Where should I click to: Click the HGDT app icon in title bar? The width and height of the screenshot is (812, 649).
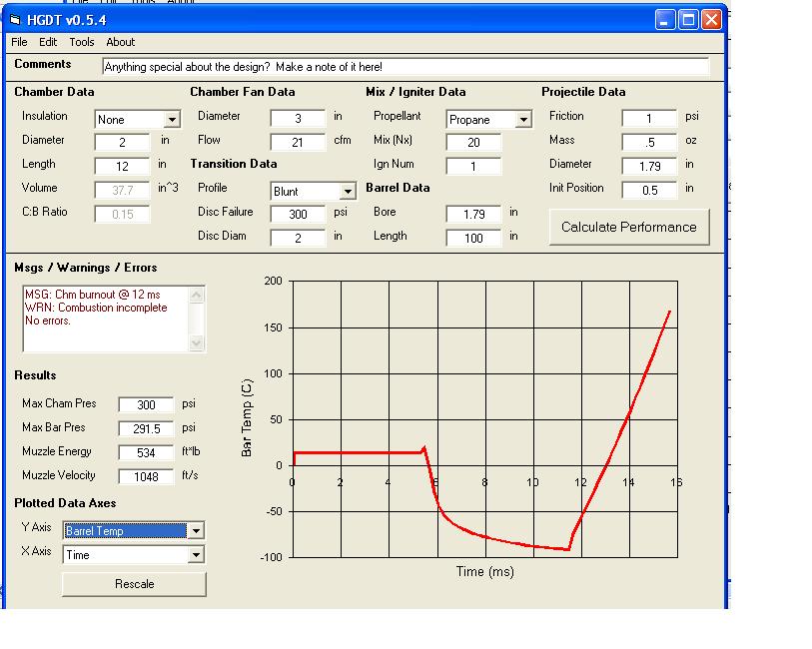(16, 20)
